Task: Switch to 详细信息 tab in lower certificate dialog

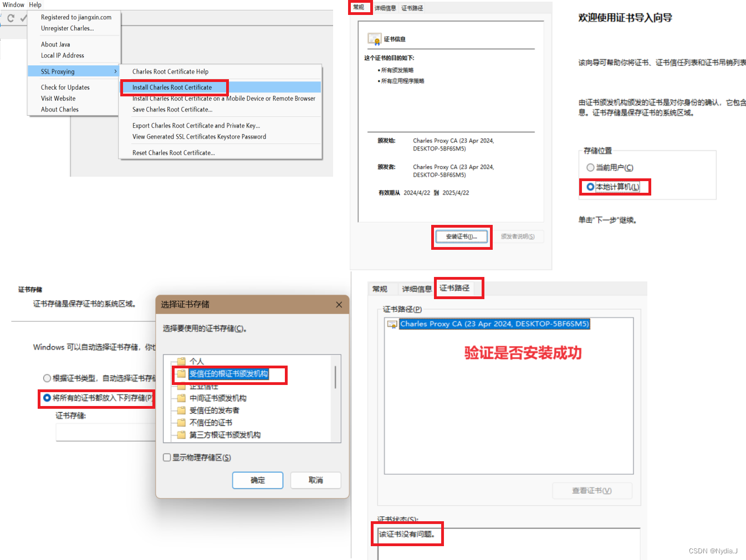Action: [417, 289]
